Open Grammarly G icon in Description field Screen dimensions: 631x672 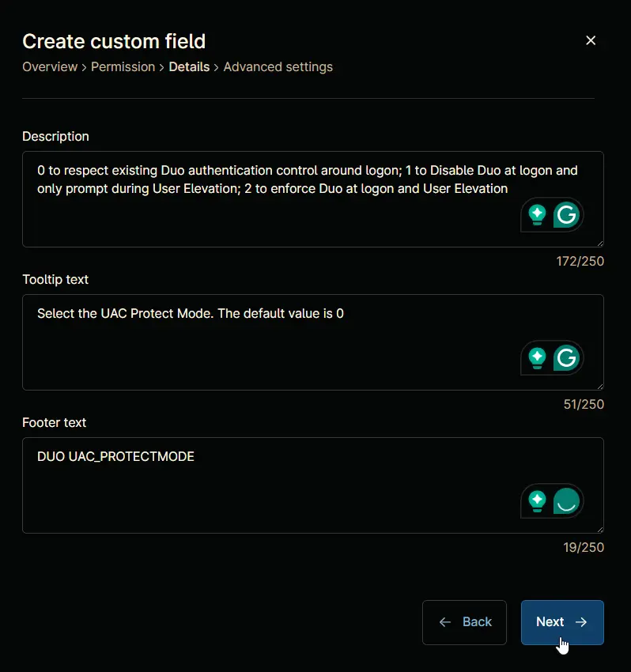point(566,215)
